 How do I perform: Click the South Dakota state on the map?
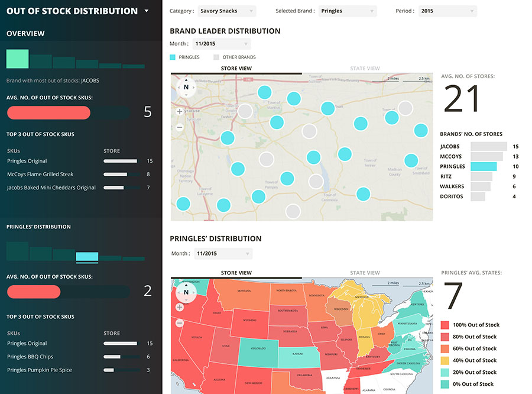click(x=288, y=315)
